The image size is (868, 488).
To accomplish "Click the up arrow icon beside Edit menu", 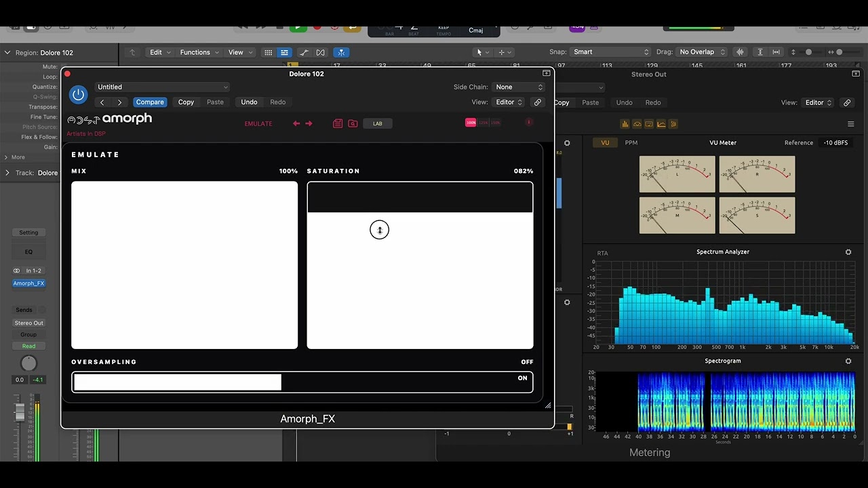I will coord(133,52).
